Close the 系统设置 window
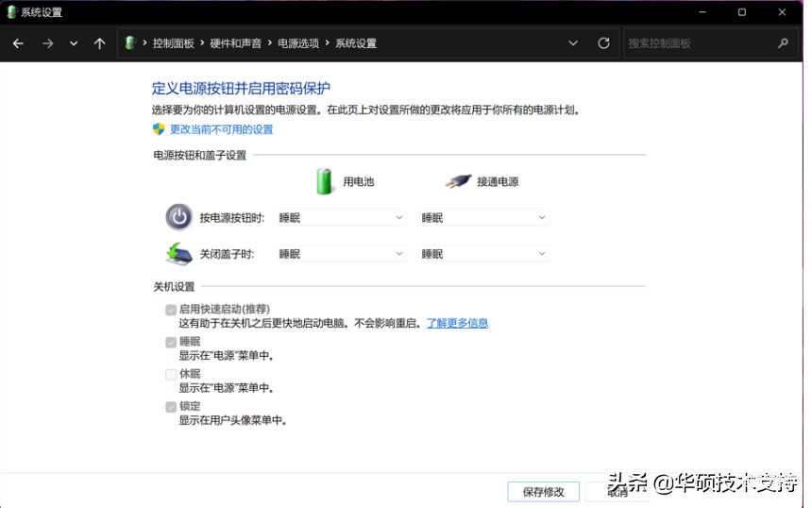This screenshot has width=812, height=508. (782, 12)
